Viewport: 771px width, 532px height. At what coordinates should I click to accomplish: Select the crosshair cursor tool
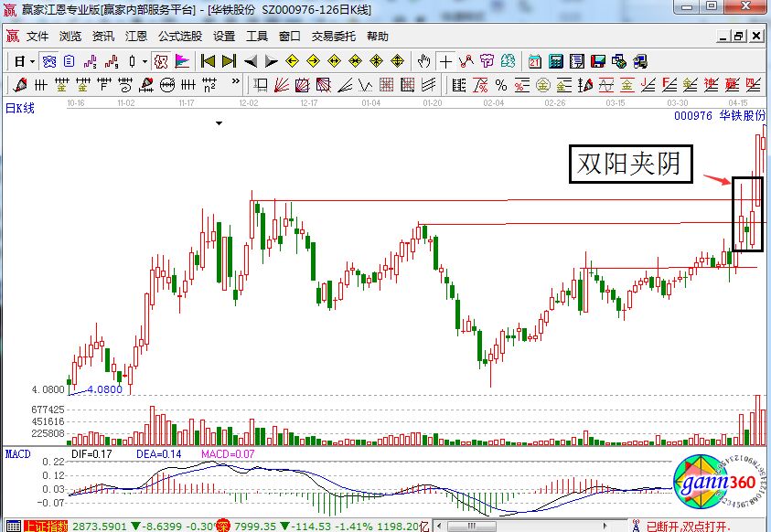click(x=445, y=61)
